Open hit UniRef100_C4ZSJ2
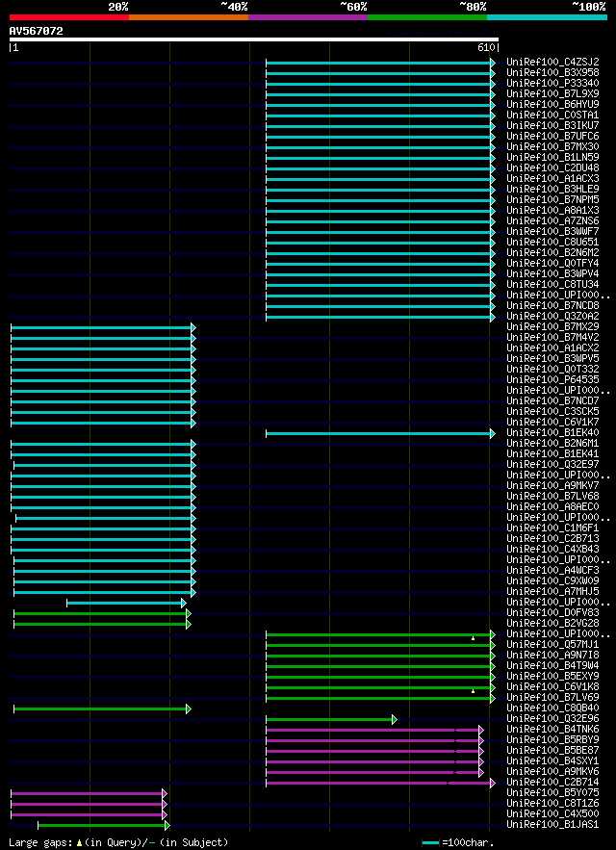 click(552, 62)
